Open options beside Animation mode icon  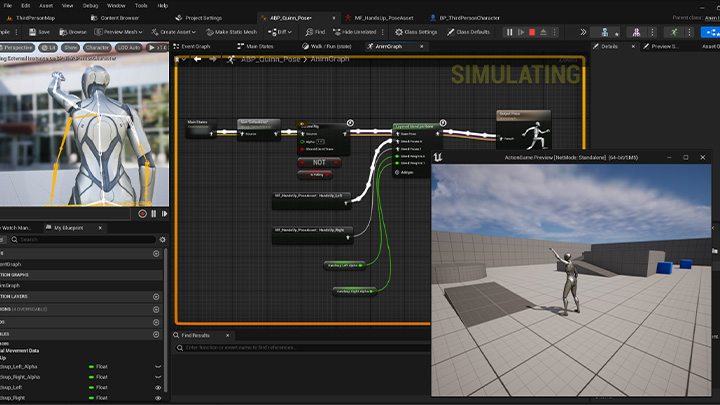689,32
